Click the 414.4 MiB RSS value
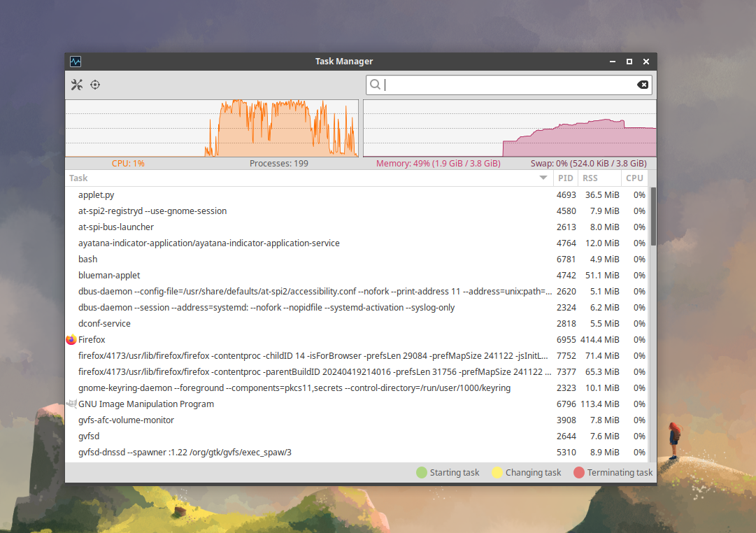 [x=600, y=339]
